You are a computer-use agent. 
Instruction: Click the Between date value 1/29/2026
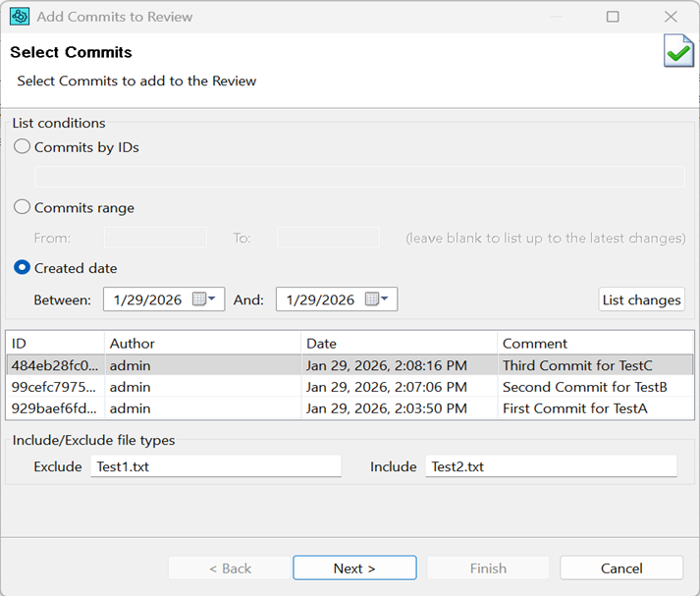click(147, 299)
